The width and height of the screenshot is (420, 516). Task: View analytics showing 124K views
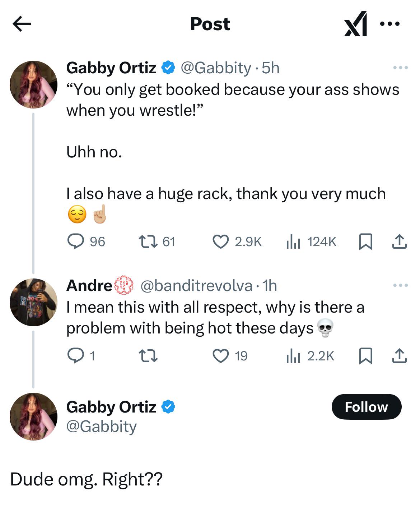click(293, 241)
